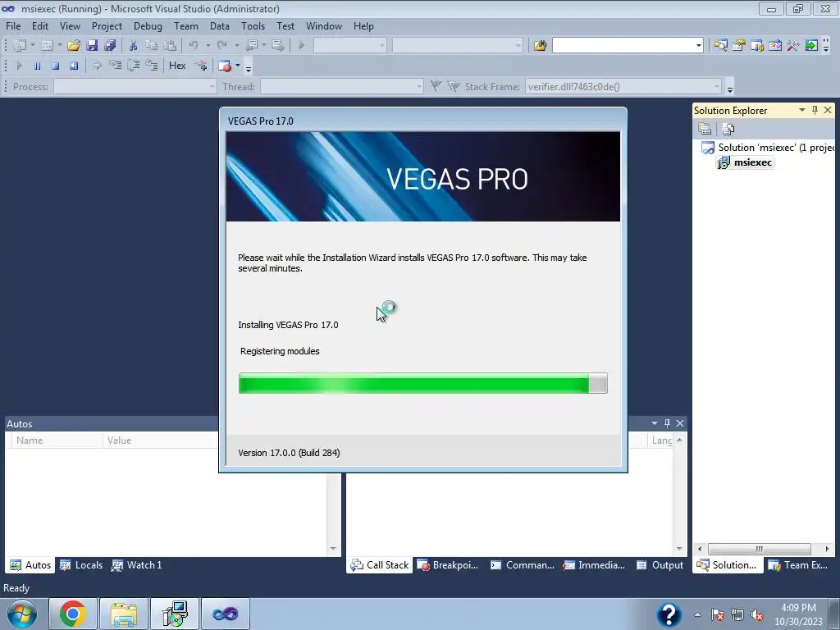Click the taskbar help question mark icon
Screen dimensions: 840x630
click(669, 614)
